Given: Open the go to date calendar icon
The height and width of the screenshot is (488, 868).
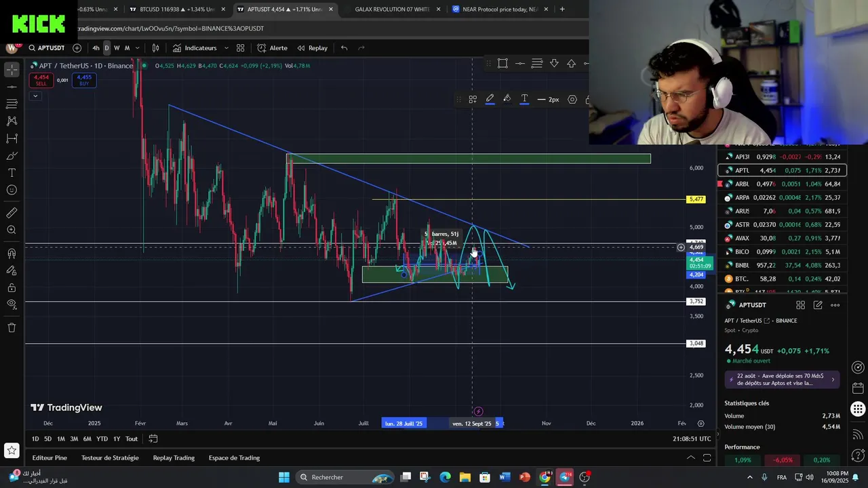Looking at the screenshot, I should (x=153, y=439).
